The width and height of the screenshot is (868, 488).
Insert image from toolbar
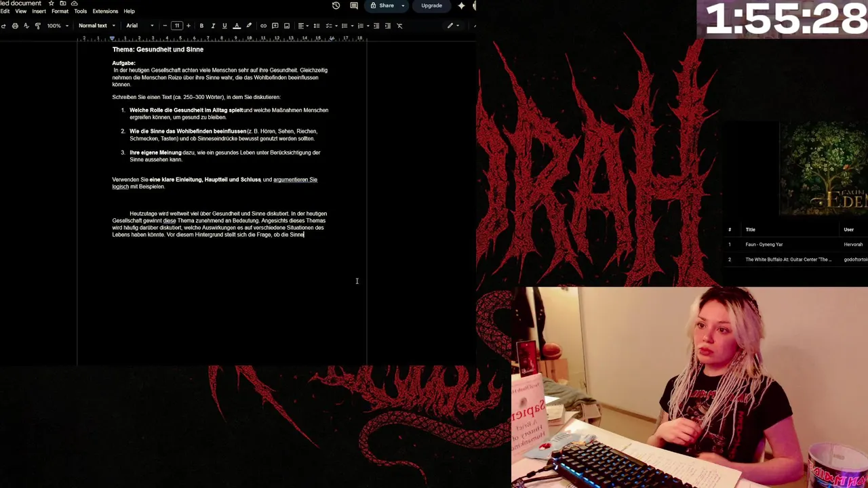coord(287,26)
